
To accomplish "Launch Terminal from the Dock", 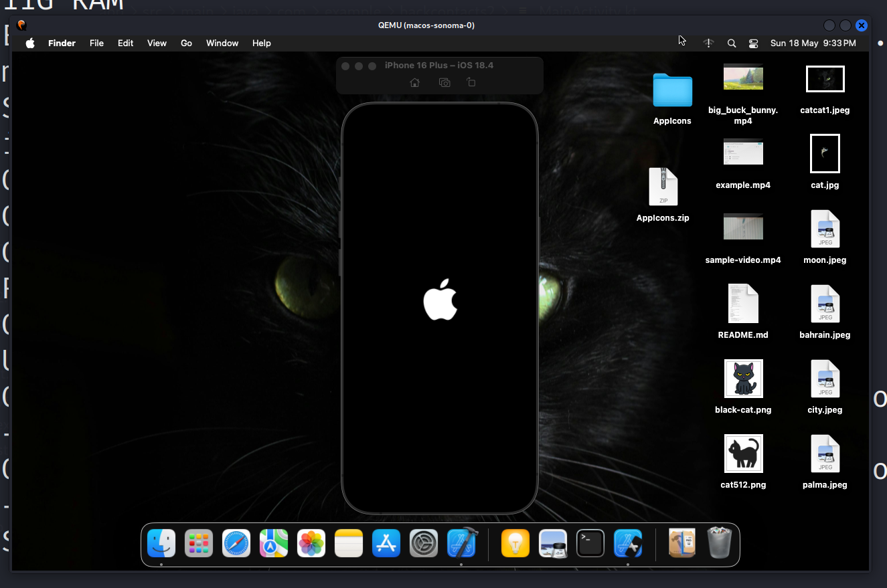I will (x=590, y=543).
